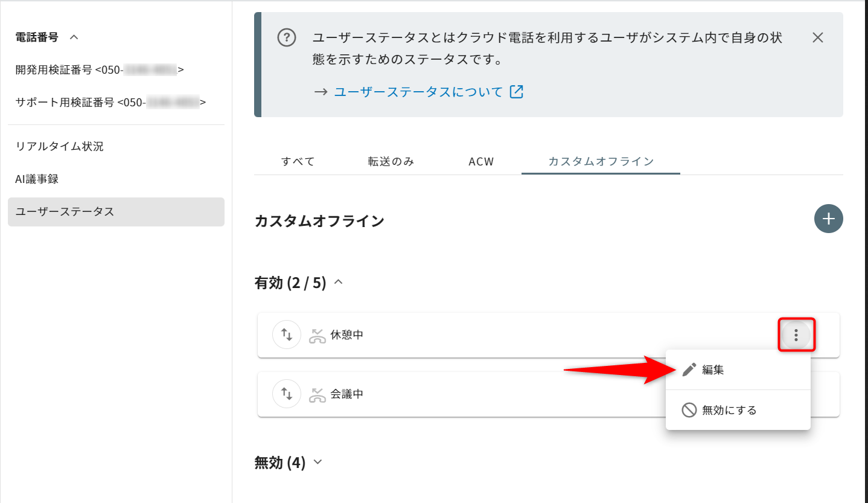868x503 pixels.
Task: Switch to the 転送のみ tab
Action: click(391, 161)
